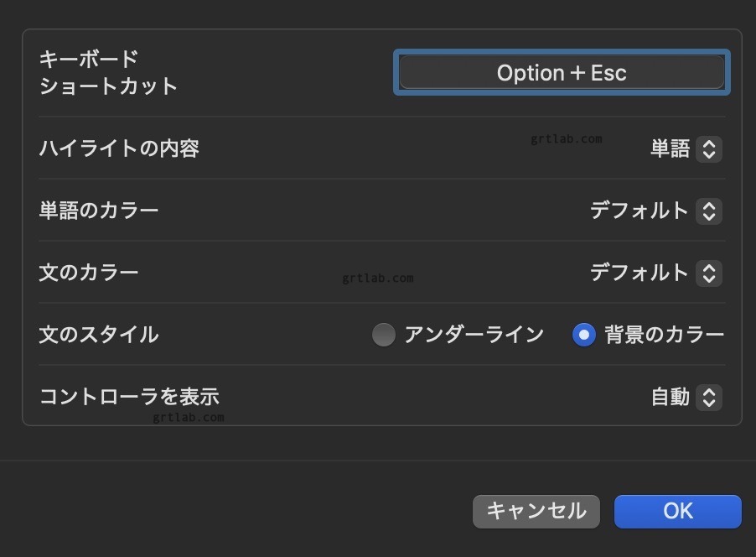Click the コントローラを表示 label
The height and width of the screenshot is (557, 756).
[x=129, y=397]
